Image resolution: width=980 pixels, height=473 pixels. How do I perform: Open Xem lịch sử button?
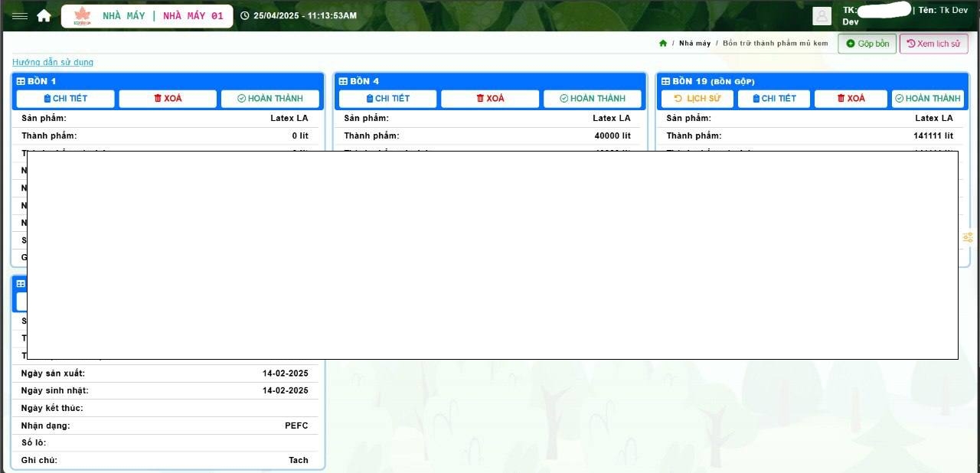[933, 44]
